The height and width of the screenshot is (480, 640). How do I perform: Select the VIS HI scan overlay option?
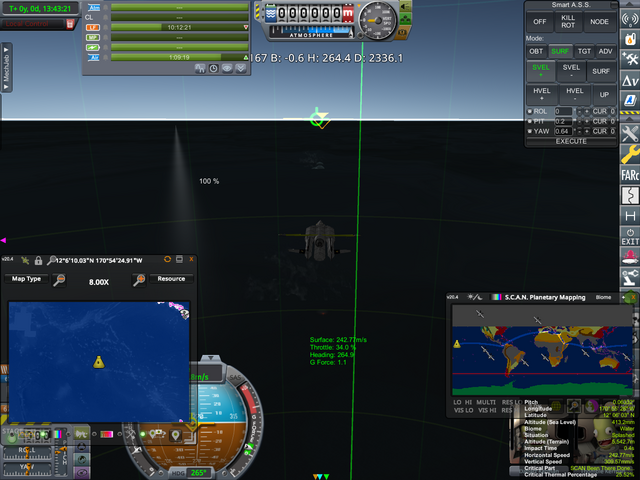click(x=487, y=410)
